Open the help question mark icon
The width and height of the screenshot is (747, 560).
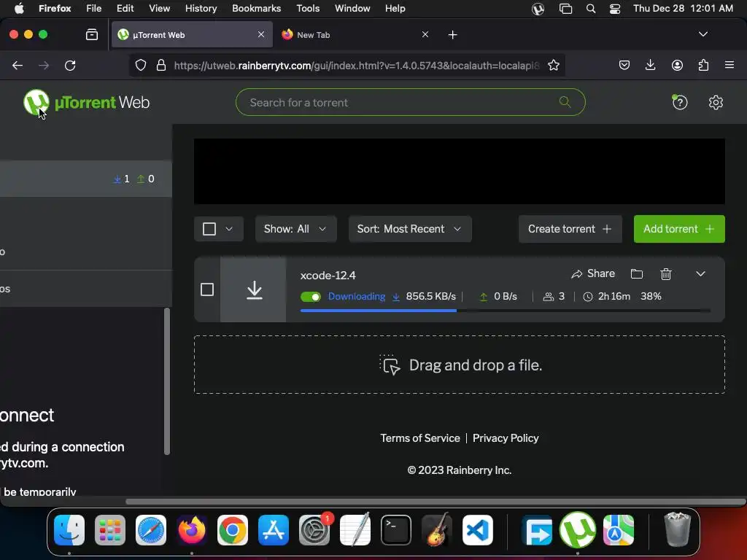point(680,102)
